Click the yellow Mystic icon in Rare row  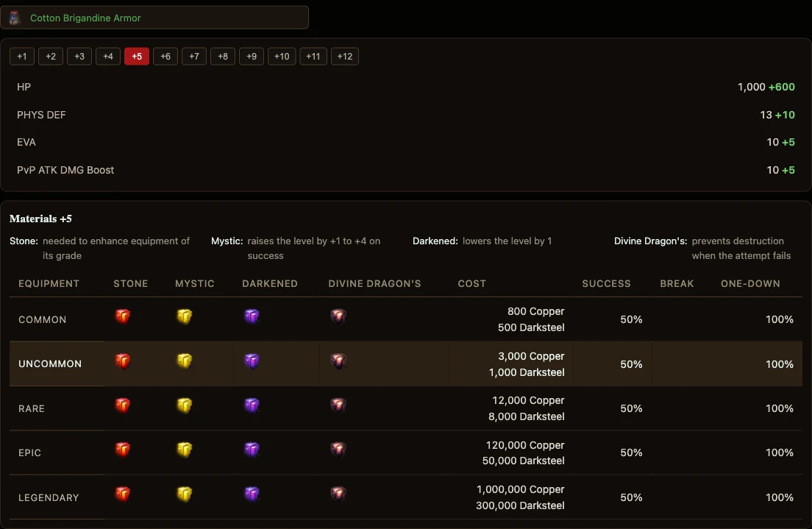pyautogui.click(x=185, y=405)
